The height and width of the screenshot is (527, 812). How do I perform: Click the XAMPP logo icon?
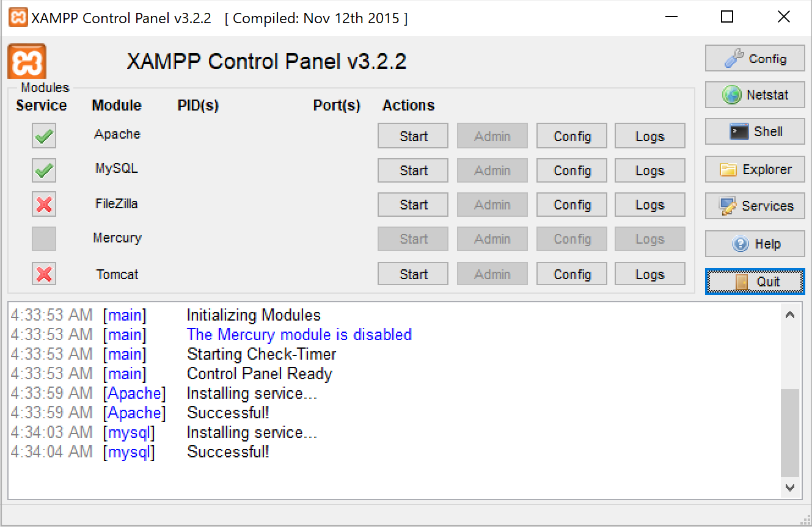click(x=27, y=62)
